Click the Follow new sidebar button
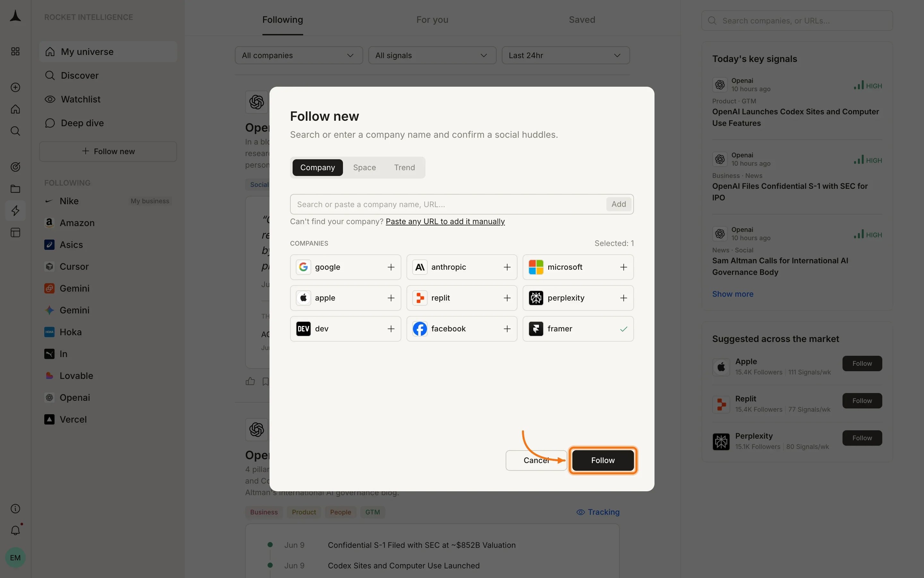This screenshot has height=578, width=924. 108,151
